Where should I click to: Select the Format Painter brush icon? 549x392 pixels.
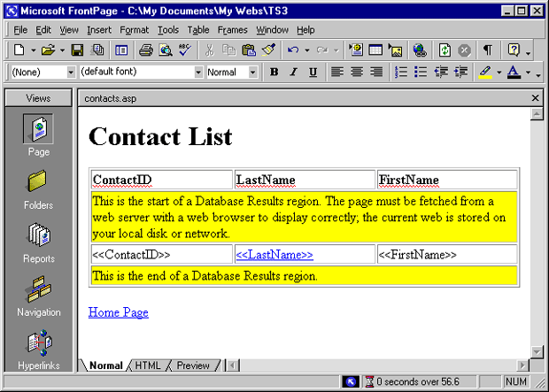268,50
